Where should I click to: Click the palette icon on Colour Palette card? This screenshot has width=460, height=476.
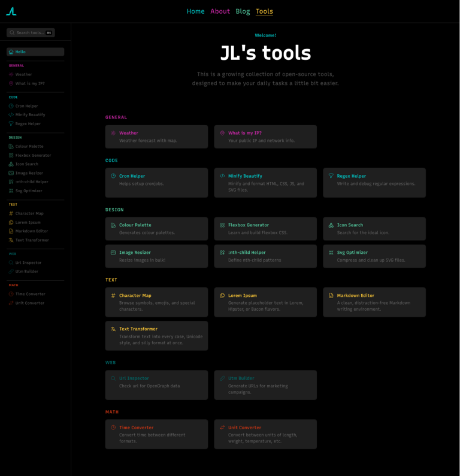click(x=113, y=225)
